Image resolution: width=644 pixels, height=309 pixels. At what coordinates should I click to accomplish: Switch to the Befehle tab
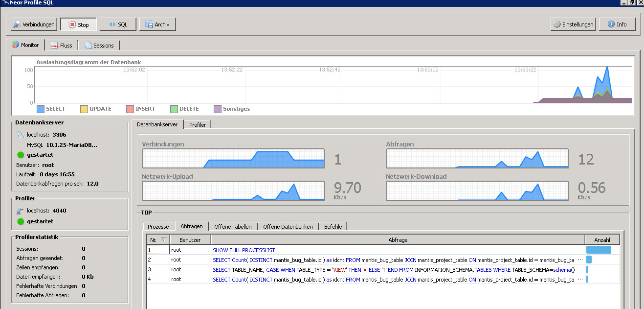point(333,227)
